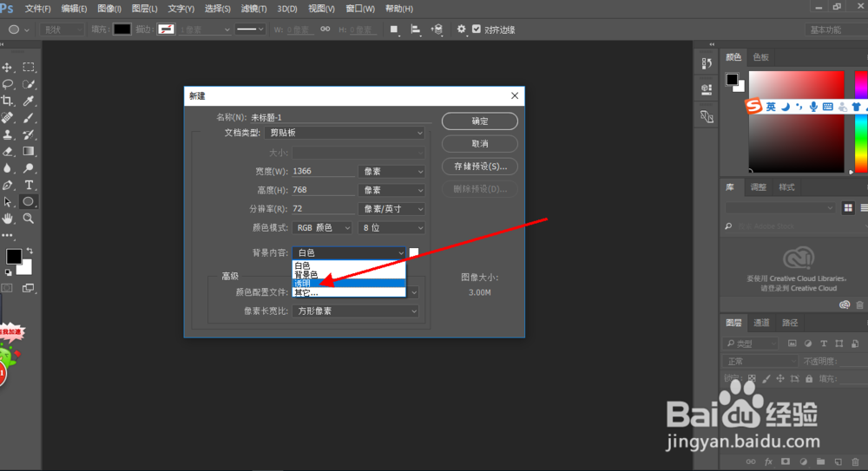
Task: Open the path arrangement options
Action: tap(437, 29)
